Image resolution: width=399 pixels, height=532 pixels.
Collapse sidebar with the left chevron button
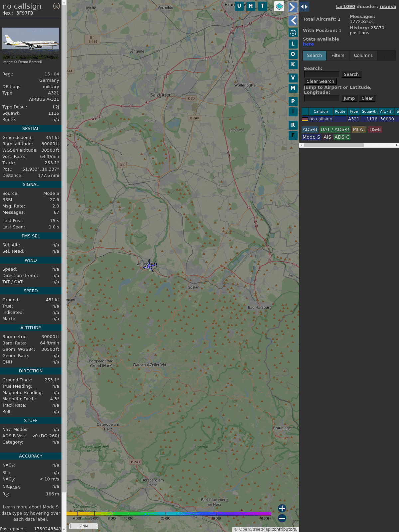tap(293, 21)
